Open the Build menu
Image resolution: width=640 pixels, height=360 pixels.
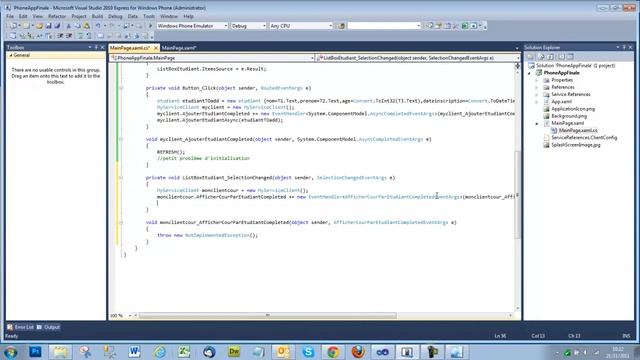[x=97, y=16]
